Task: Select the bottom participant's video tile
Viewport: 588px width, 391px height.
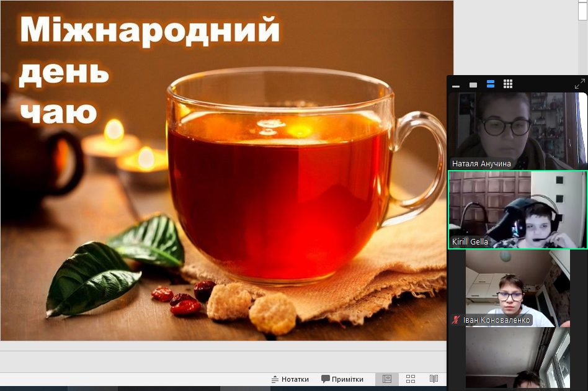Action: (517, 358)
